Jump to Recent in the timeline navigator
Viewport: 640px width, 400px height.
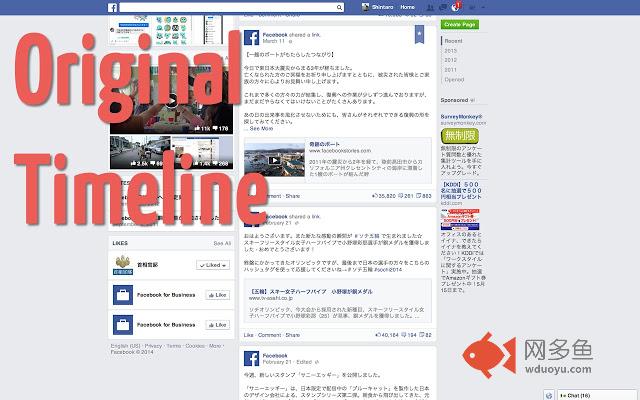tap(453, 41)
